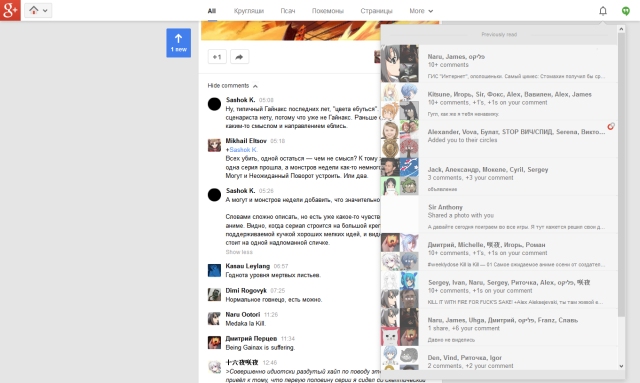Open the Added you to their circles notification
The width and height of the screenshot is (640, 383).
tap(499, 139)
